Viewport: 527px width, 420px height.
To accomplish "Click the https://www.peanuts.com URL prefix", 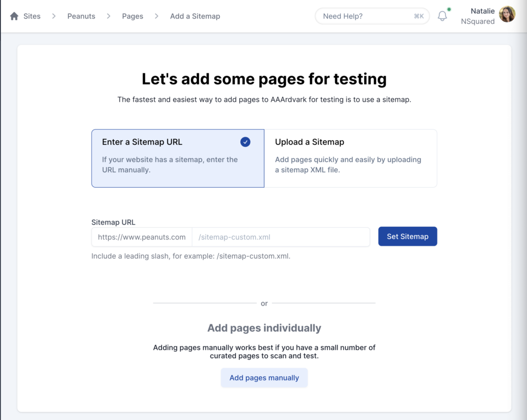I will point(142,237).
